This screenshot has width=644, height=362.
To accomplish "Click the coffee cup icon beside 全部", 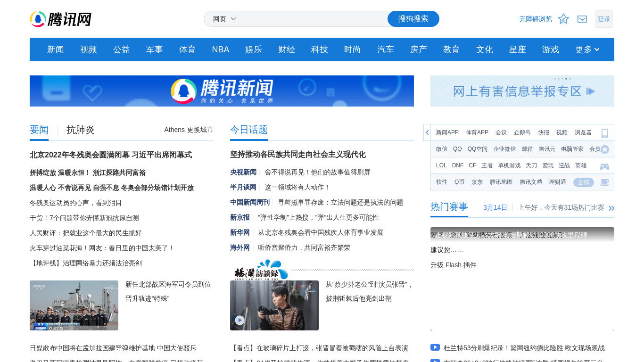I will tap(604, 182).
